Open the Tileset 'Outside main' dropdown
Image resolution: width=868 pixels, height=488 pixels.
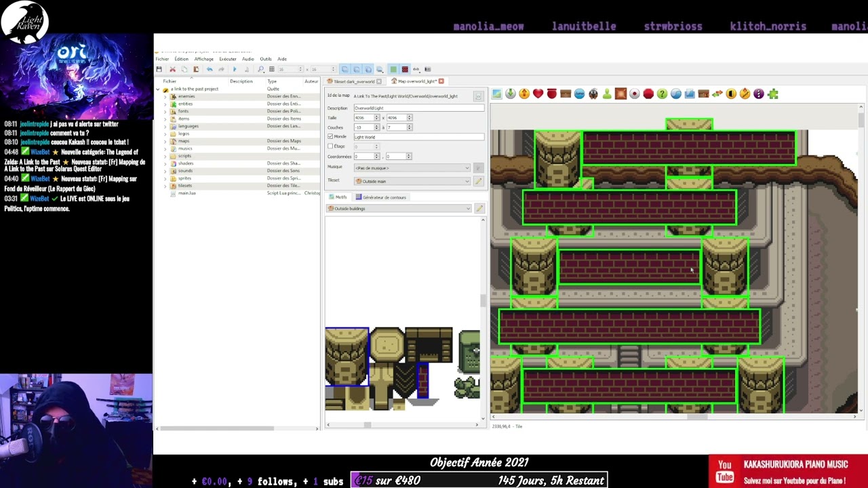(412, 181)
